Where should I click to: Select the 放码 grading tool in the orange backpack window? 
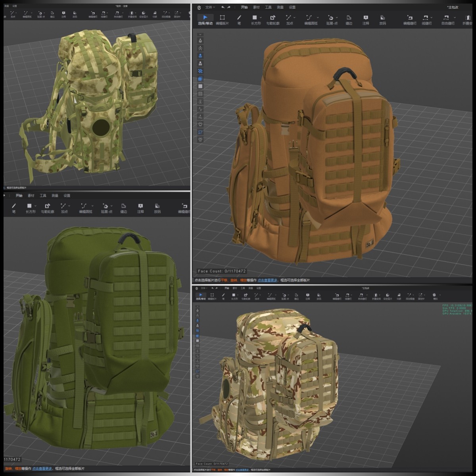click(x=382, y=19)
